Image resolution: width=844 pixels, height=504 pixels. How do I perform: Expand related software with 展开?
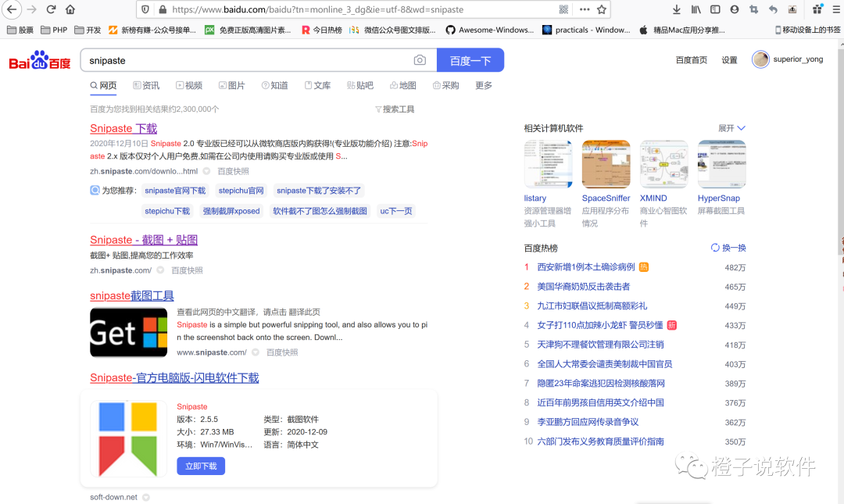point(731,128)
